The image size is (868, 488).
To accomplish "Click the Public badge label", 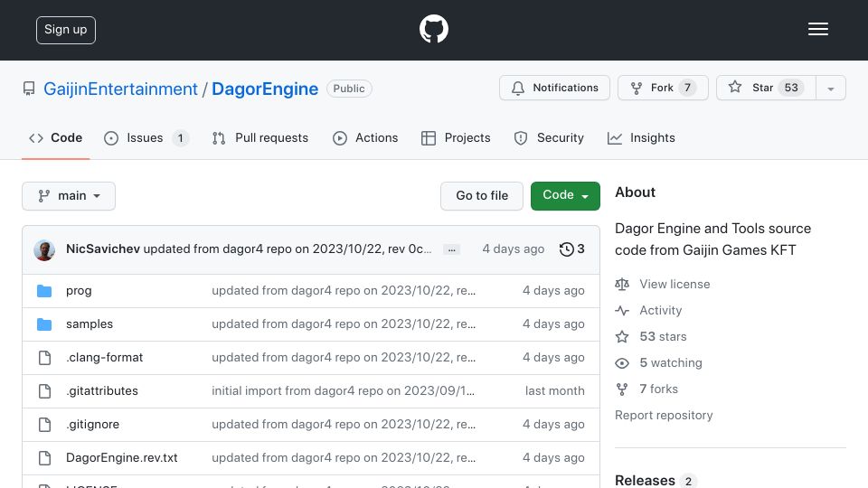I will [349, 89].
